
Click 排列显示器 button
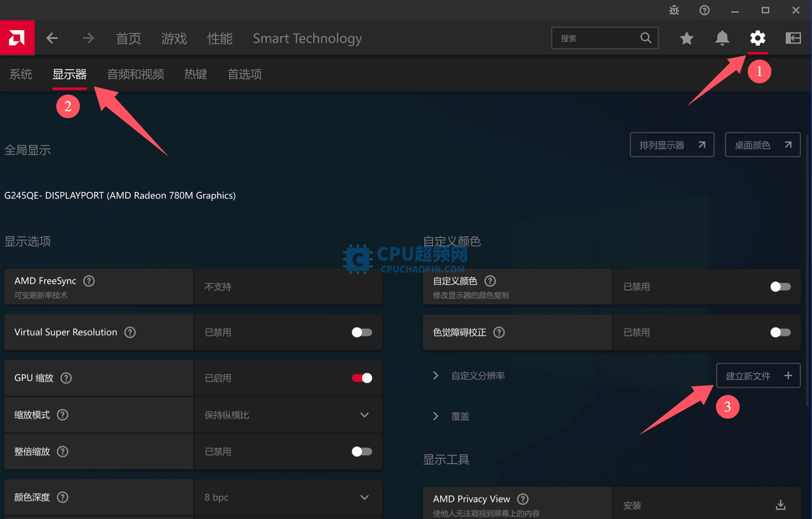672,145
